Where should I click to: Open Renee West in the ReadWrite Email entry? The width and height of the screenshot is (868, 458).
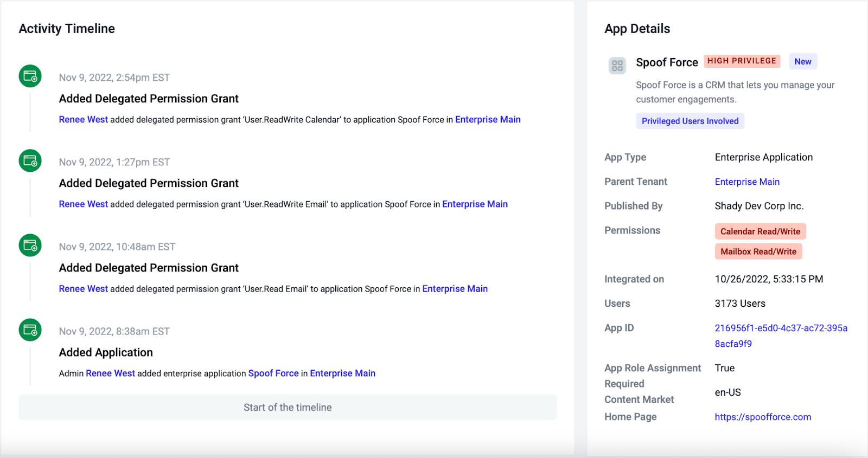[x=84, y=204]
